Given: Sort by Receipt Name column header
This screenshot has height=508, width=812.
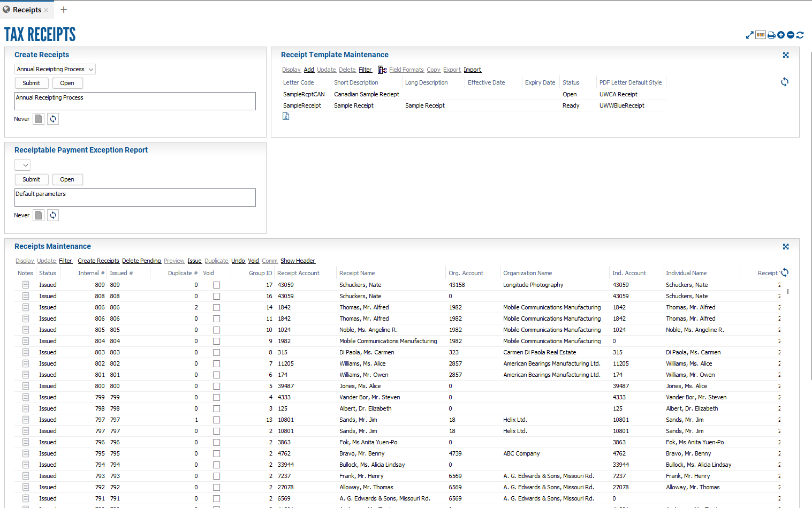Looking at the screenshot, I should 357,273.
